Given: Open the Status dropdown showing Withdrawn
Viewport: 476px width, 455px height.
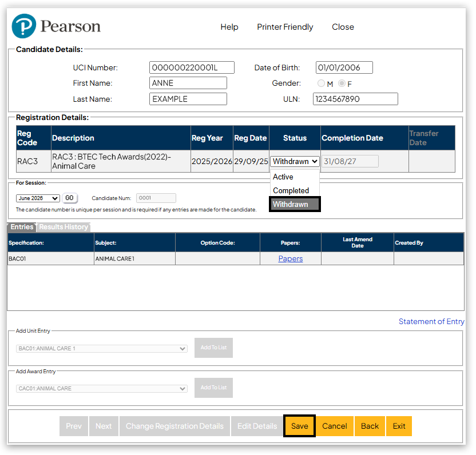Looking at the screenshot, I should [295, 162].
